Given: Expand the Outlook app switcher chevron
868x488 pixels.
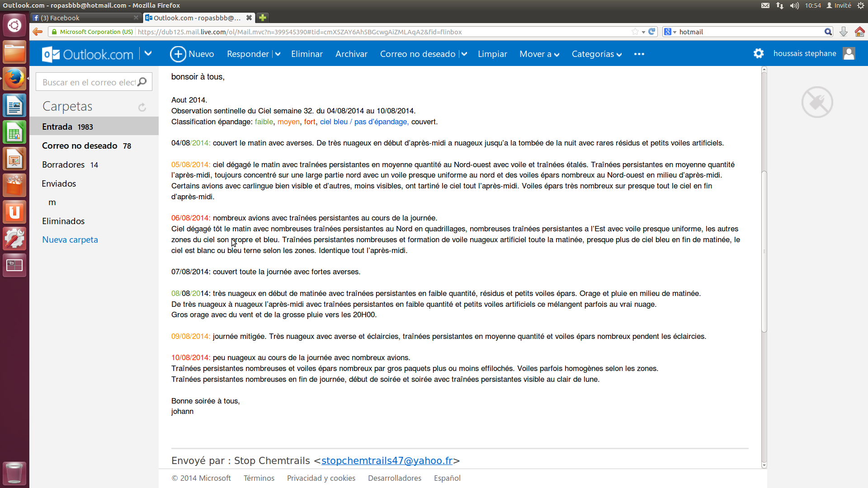Looking at the screenshot, I should click(x=148, y=53).
